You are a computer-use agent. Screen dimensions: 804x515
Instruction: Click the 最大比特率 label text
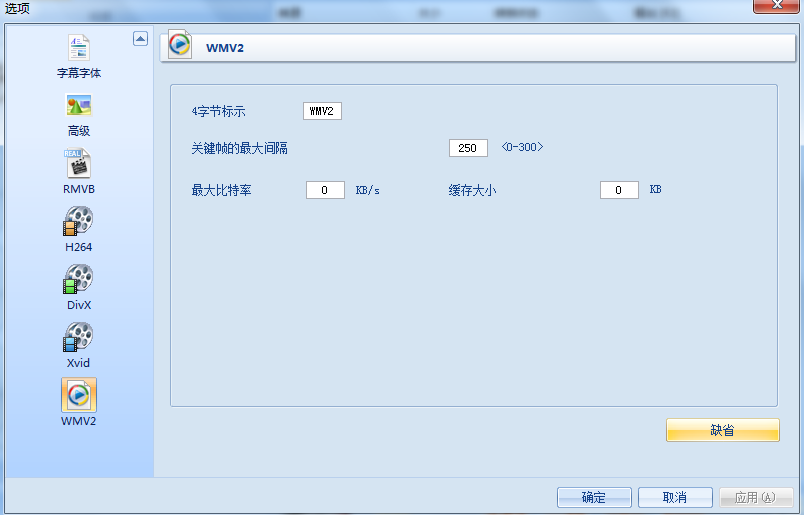222,190
